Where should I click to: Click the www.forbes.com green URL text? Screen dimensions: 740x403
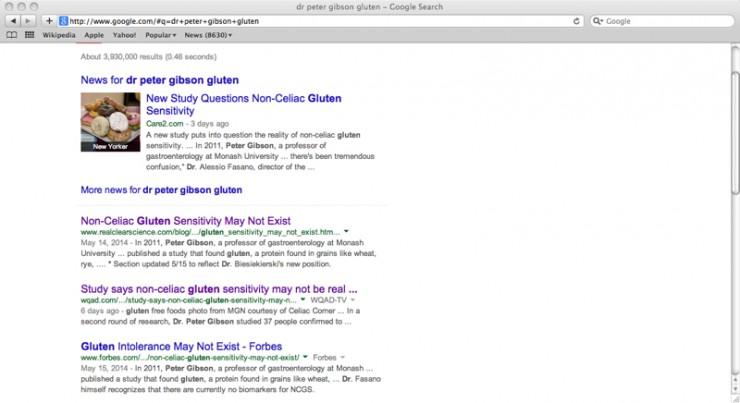[x=190, y=358]
